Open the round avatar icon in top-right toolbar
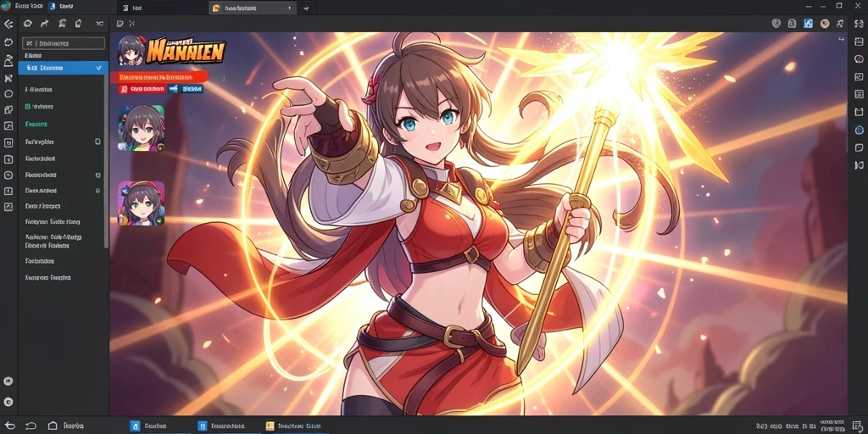This screenshot has width=868, height=434. (825, 23)
